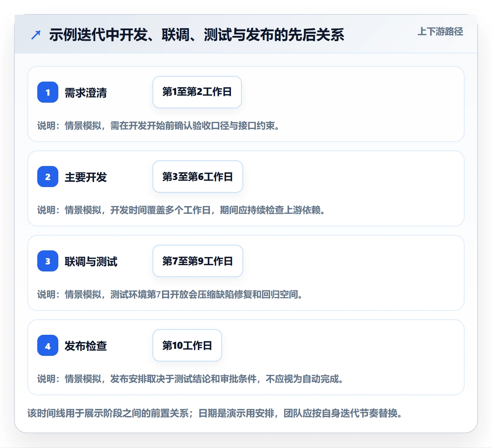Click the arrow icon beside the title

36,35
